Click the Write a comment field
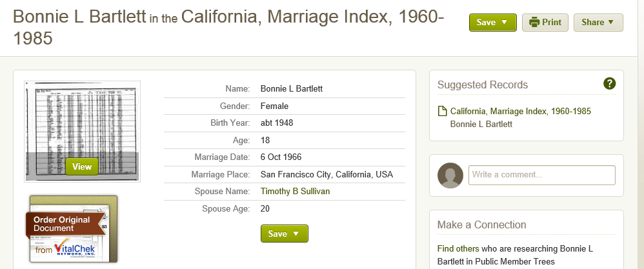The image size is (644, 269). click(x=542, y=175)
